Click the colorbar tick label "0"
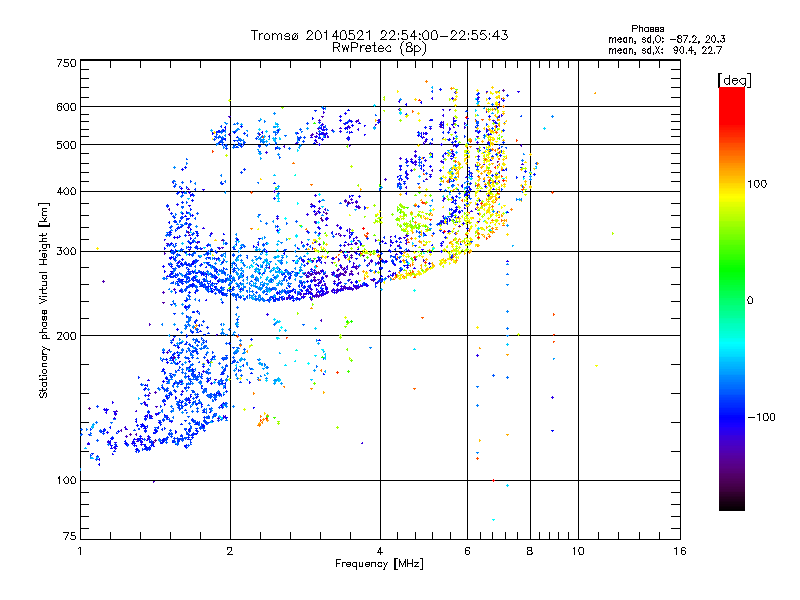This screenshot has width=800, height=600. (x=750, y=301)
